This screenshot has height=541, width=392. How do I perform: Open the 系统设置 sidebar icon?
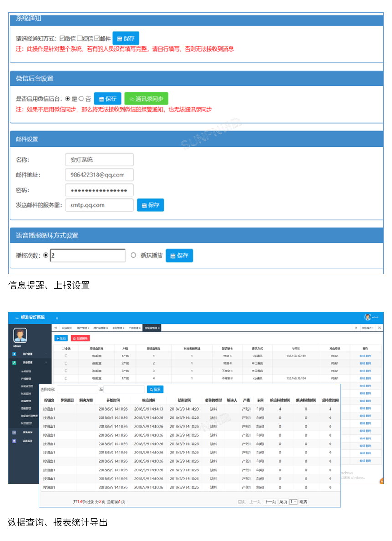click(x=14, y=441)
